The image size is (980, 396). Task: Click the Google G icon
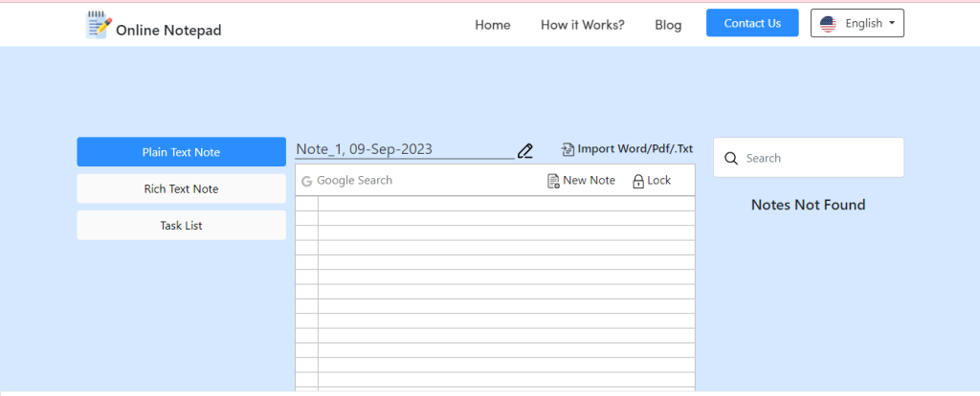[x=306, y=181]
